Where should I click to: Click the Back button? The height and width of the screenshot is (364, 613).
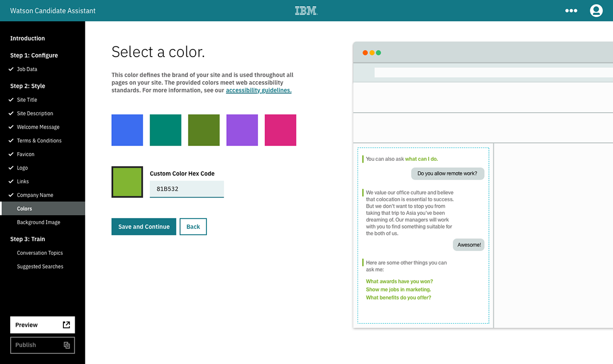[x=193, y=227]
